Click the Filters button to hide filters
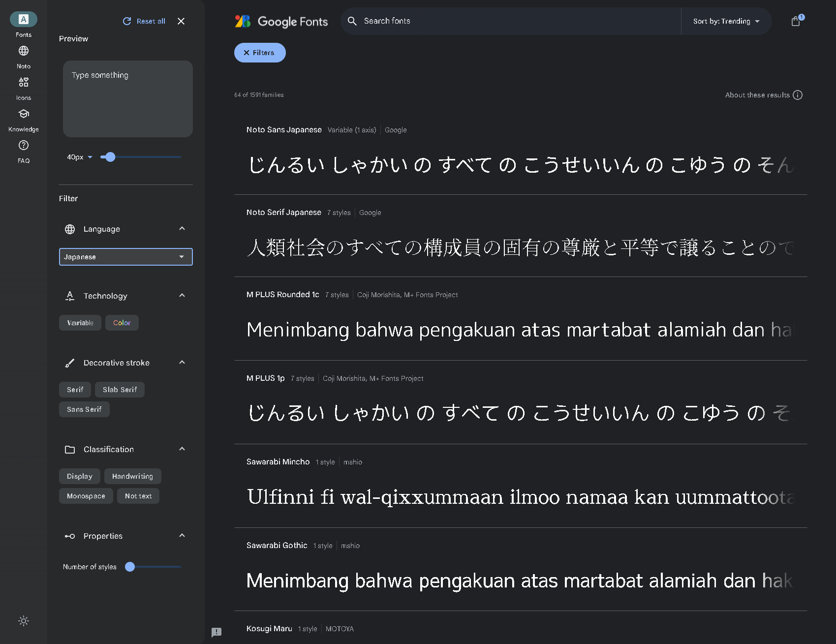Viewport: 836px width, 644px height. [260, 53]
